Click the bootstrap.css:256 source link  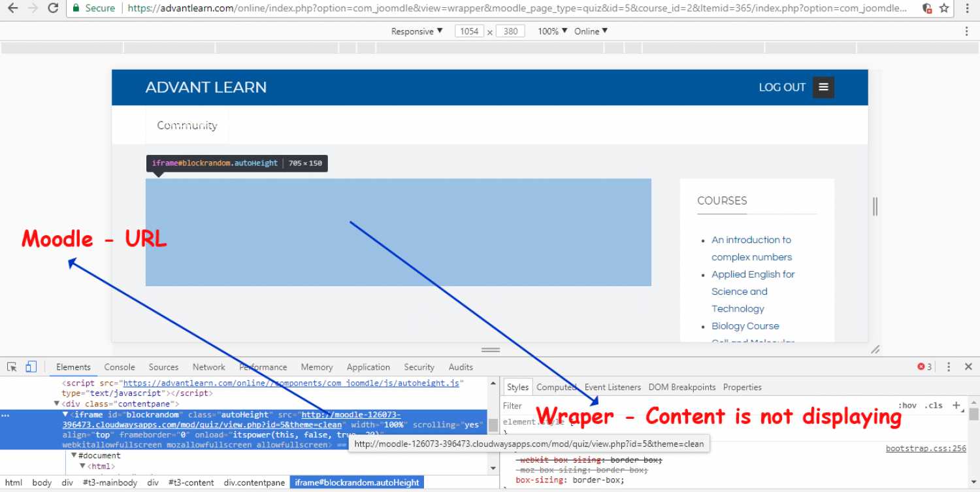(925, 449)
